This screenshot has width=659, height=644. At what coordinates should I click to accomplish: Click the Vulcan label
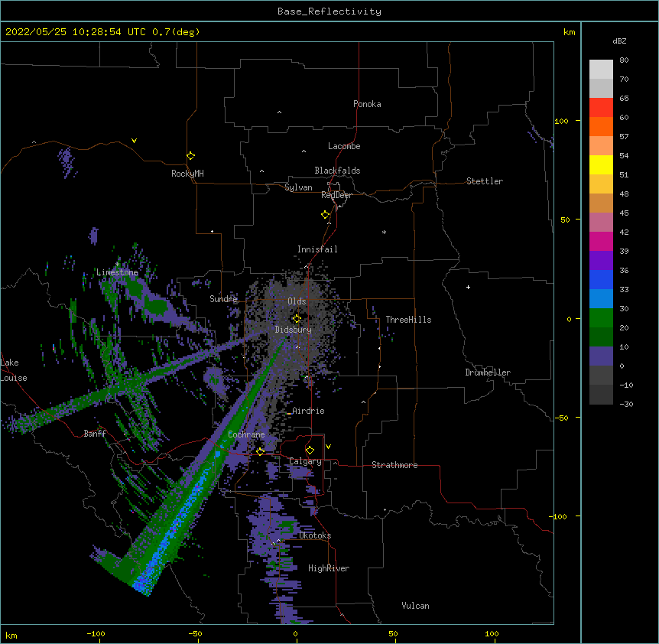415,606
